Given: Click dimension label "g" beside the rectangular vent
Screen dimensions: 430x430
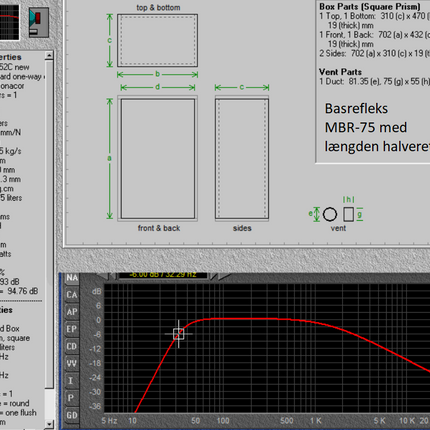Looking at the screenshot, I should click(x=360, y=215).
